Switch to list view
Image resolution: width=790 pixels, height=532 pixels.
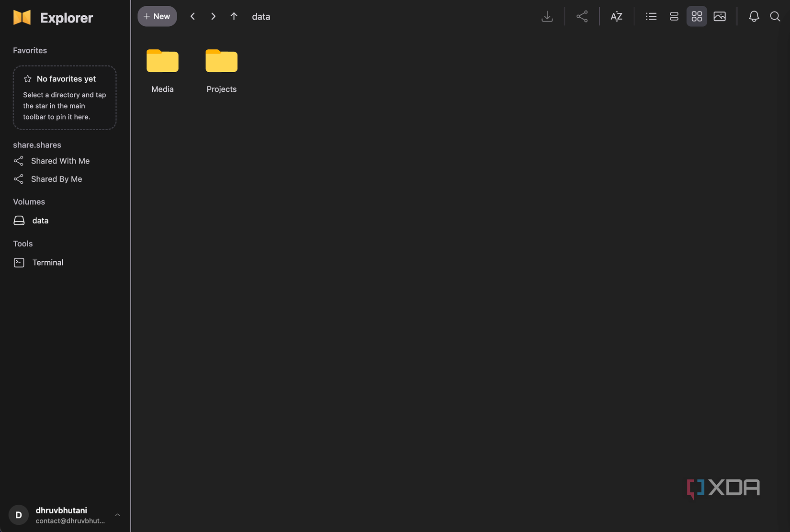651,16
